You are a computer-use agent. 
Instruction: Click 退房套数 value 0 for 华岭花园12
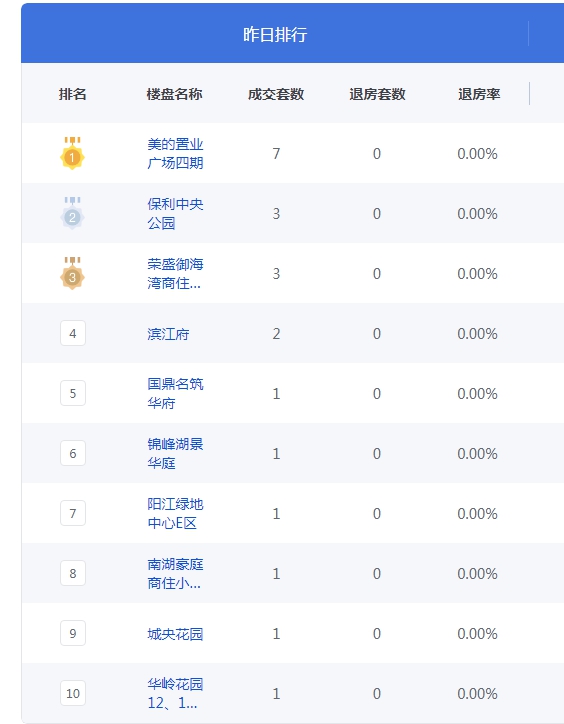pyautogui.click(x=377, y=694)
